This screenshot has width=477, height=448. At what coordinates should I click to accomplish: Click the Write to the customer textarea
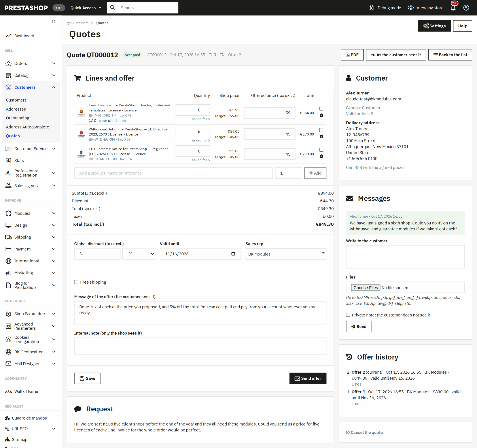pos(405,257)
